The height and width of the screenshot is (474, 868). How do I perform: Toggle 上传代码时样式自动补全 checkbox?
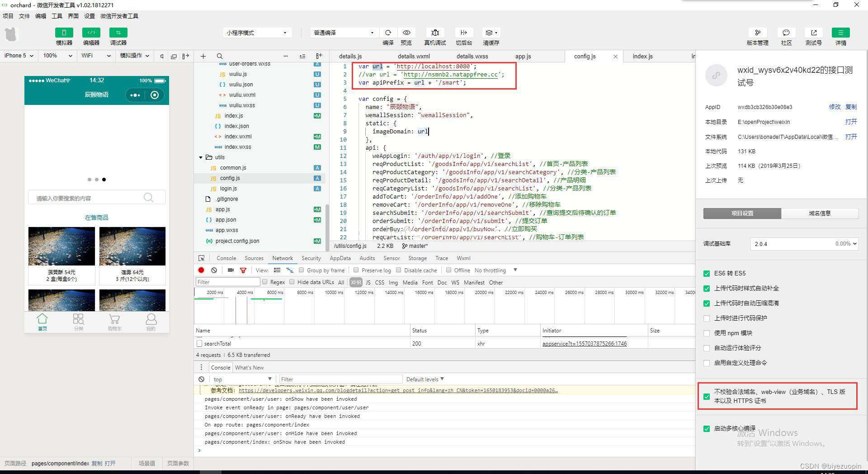[707, 288]
